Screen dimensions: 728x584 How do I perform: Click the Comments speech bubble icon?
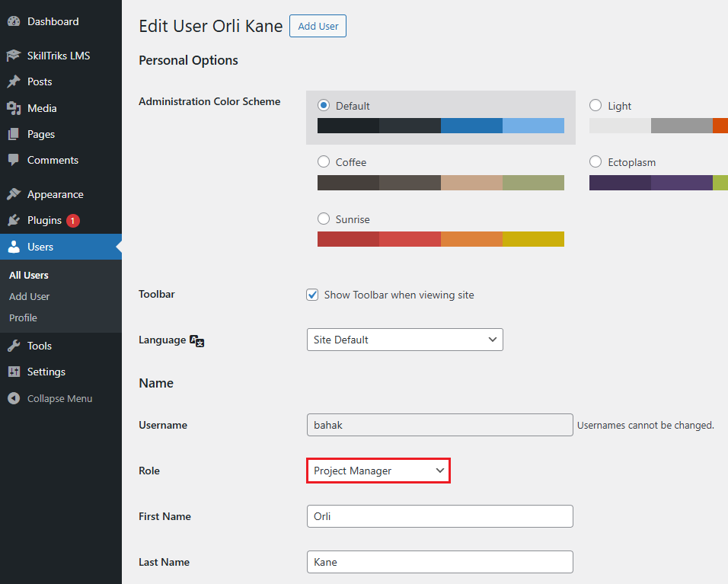pos(14,160)
